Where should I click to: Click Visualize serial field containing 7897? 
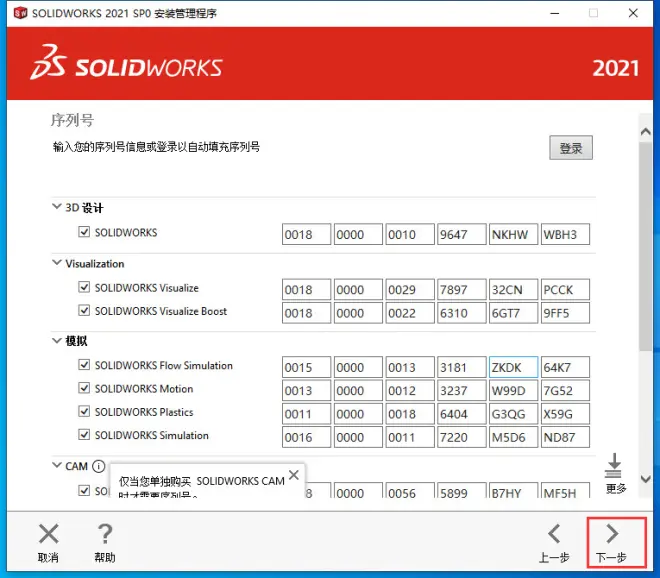point(462,290)
